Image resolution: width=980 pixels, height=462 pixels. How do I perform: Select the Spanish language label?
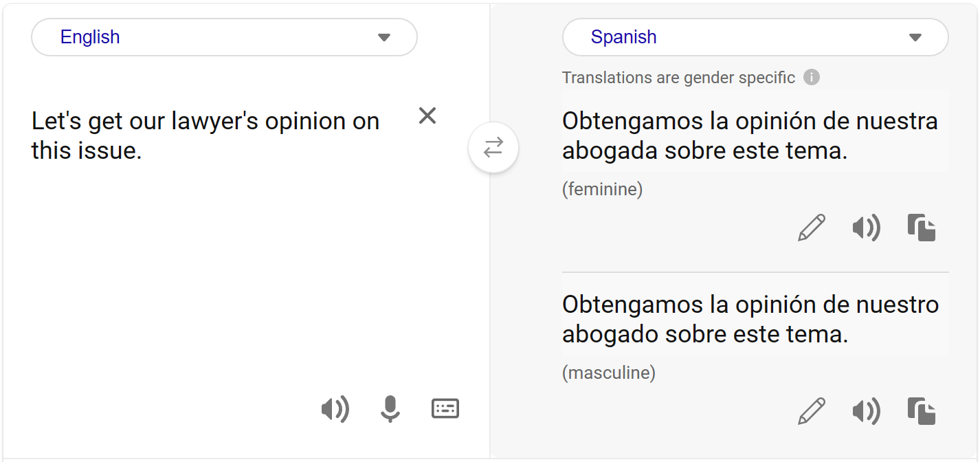pos(624,37)
